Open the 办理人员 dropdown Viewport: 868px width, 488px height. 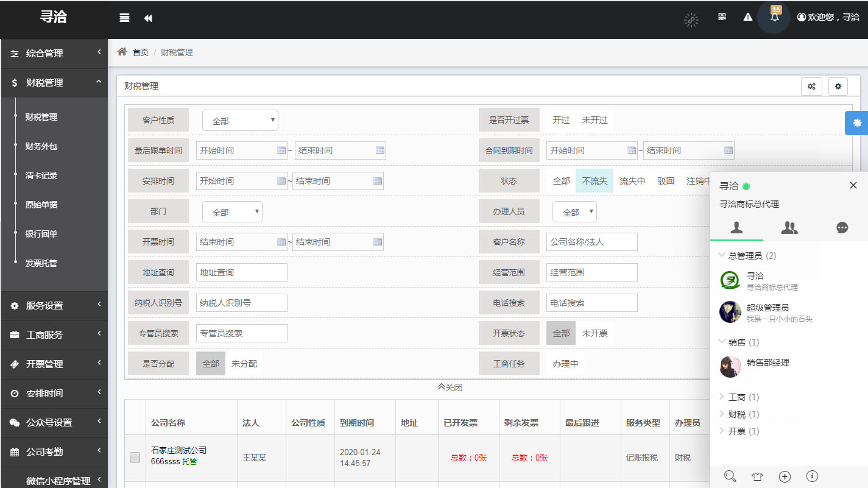(574, 212)
